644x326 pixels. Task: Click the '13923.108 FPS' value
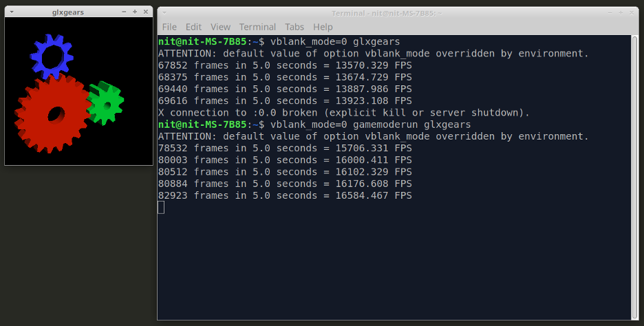coord(374,101)
